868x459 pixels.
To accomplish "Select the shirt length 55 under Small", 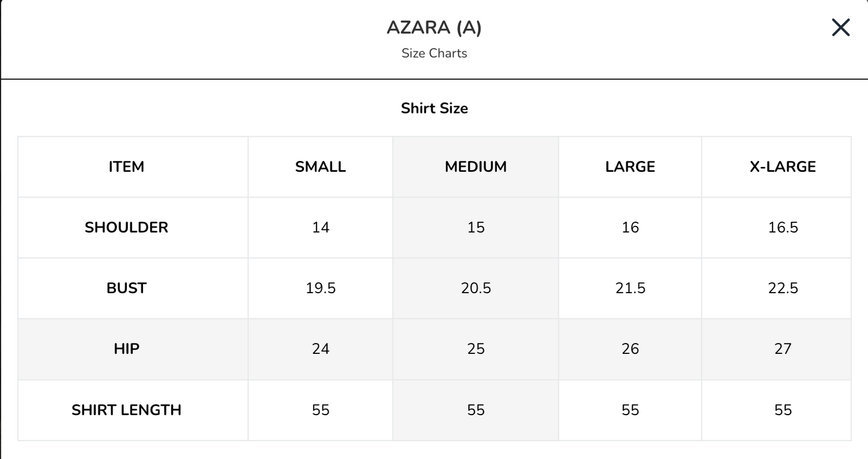I will pyautogui.click(x=320, y=410).
